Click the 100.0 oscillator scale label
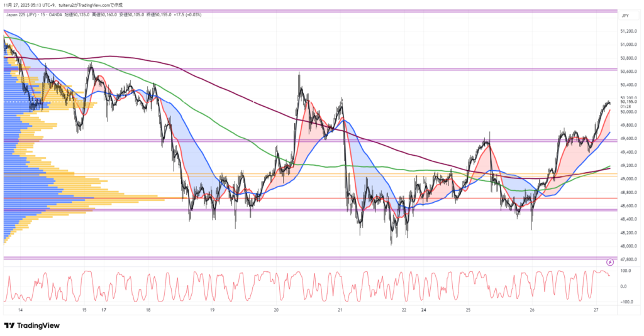The image size is (644, 336). coord(625,271)
